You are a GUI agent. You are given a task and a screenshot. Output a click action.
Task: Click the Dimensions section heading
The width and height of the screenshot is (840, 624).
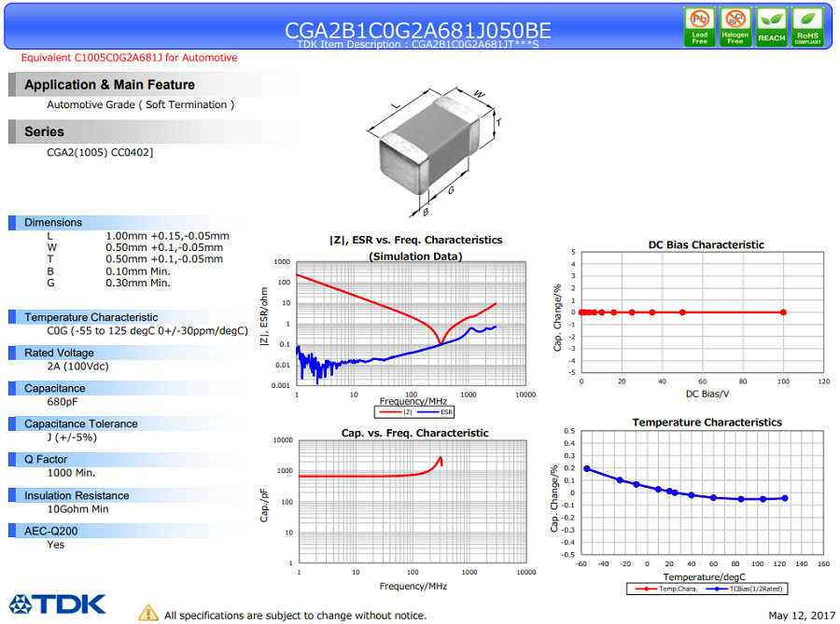point(53,223)
